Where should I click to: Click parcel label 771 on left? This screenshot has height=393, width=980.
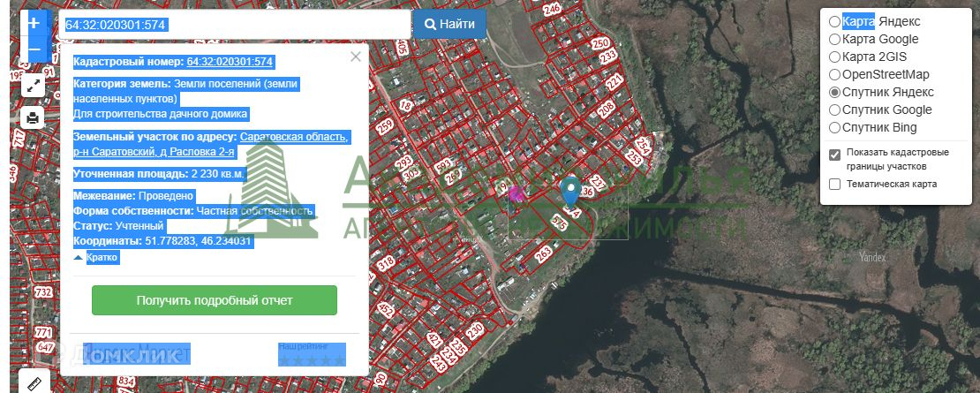click(43, 332)
